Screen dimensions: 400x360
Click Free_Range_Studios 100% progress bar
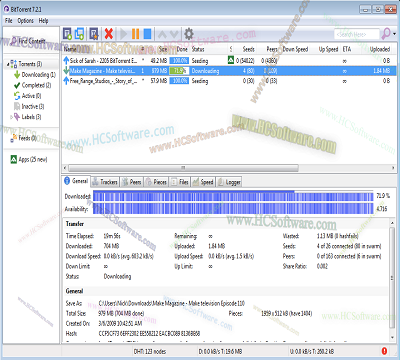pos(179,81)
